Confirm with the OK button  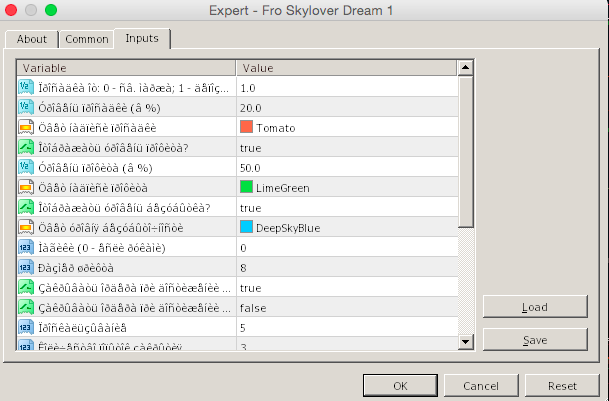400,386
